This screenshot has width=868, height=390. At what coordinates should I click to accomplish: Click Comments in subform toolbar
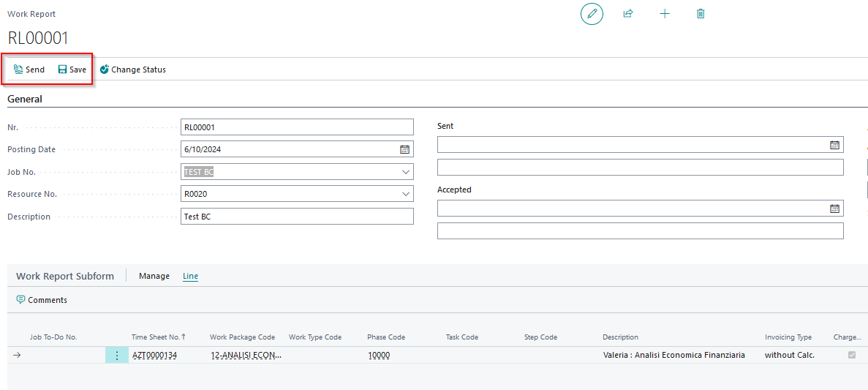[x=42, y=300]
